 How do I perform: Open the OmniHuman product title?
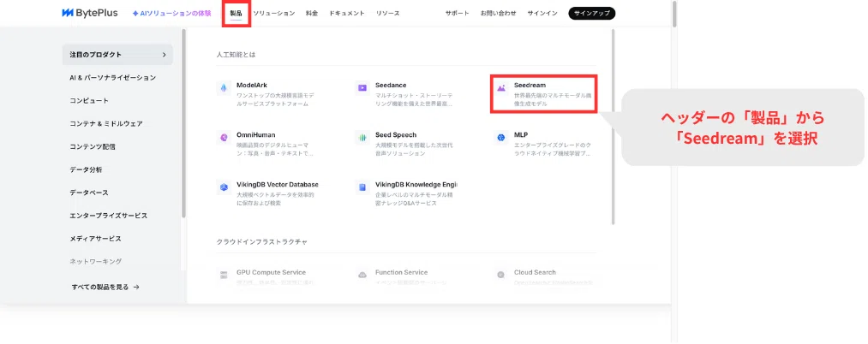[x=255, y=135]
